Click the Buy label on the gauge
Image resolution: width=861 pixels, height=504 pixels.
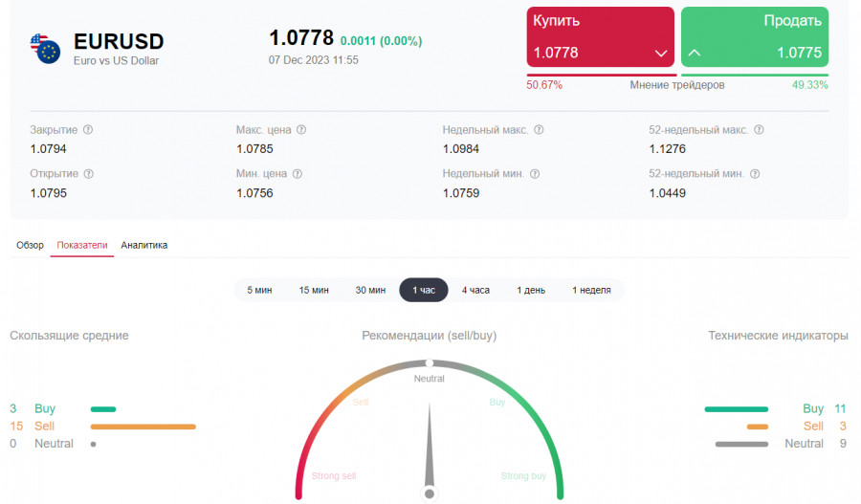point(497,402)
